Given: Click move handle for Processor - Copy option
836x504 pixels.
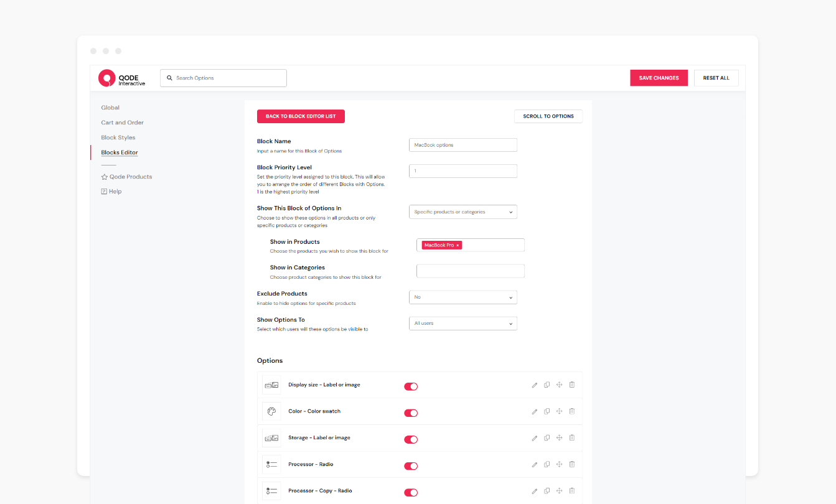Looking at the screenshot, I should pos(559,491).
